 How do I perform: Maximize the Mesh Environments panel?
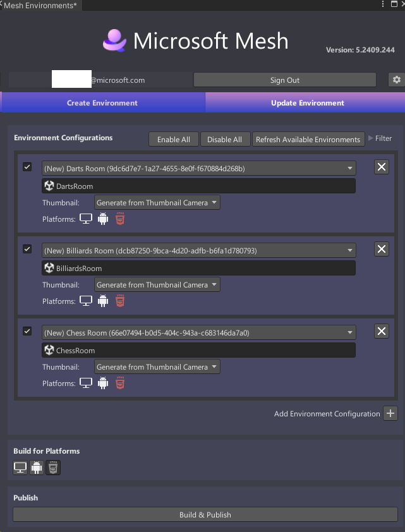coord(394,4)
